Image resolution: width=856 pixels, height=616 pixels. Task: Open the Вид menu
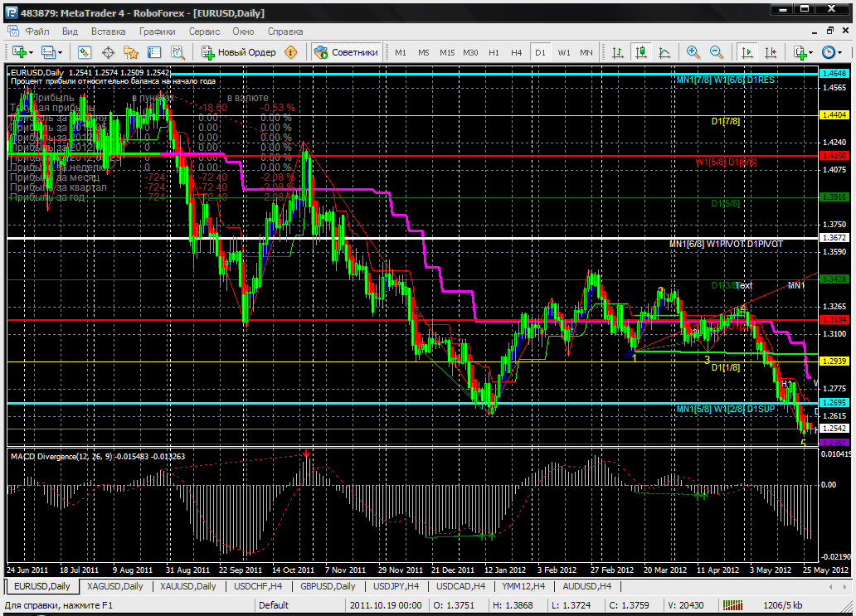70,32
